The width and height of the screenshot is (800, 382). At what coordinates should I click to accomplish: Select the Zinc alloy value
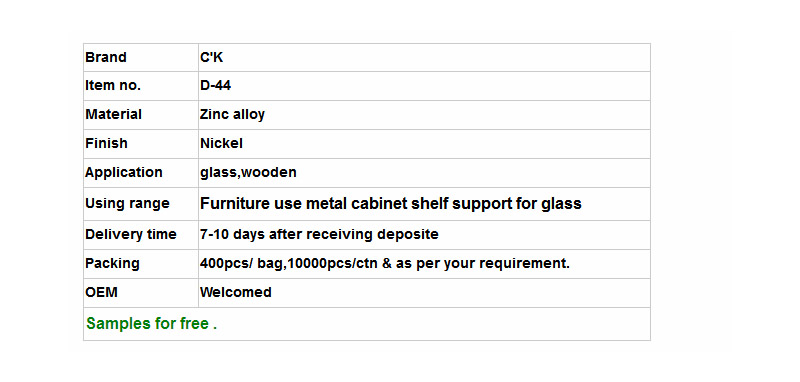tap(232, 115)
